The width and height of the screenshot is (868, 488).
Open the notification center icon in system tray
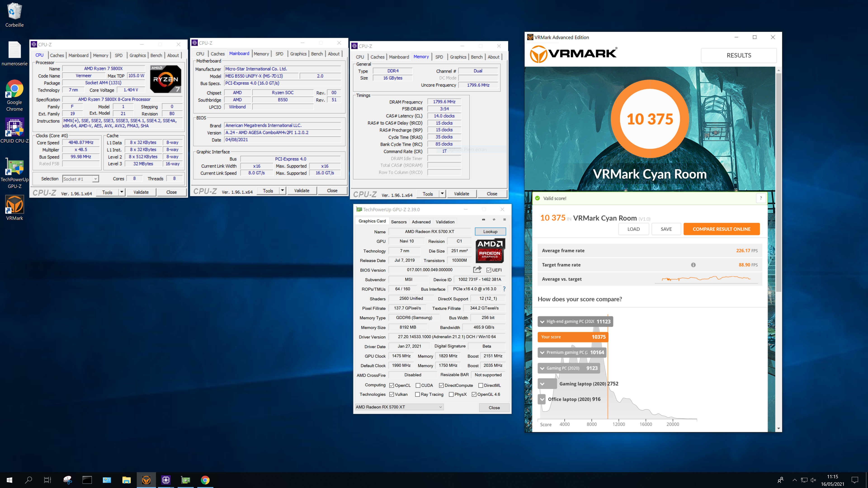click(855, 480)
